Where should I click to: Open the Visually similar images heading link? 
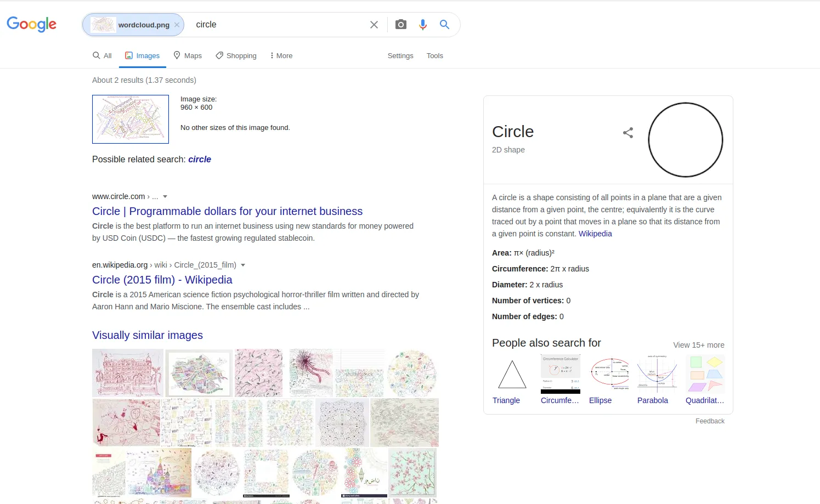[x=148, y=335]
